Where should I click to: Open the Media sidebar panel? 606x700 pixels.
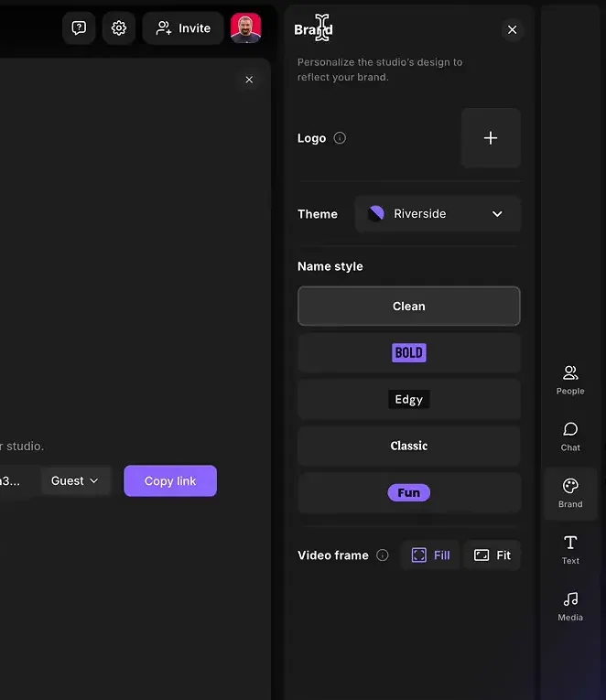[x=570, y=607]
